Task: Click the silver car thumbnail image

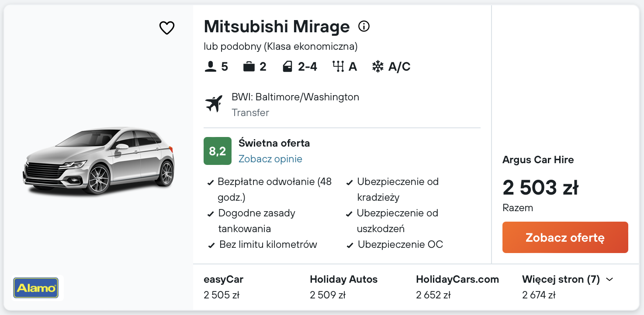Action: pyautogui.click(x=99, y=161)
